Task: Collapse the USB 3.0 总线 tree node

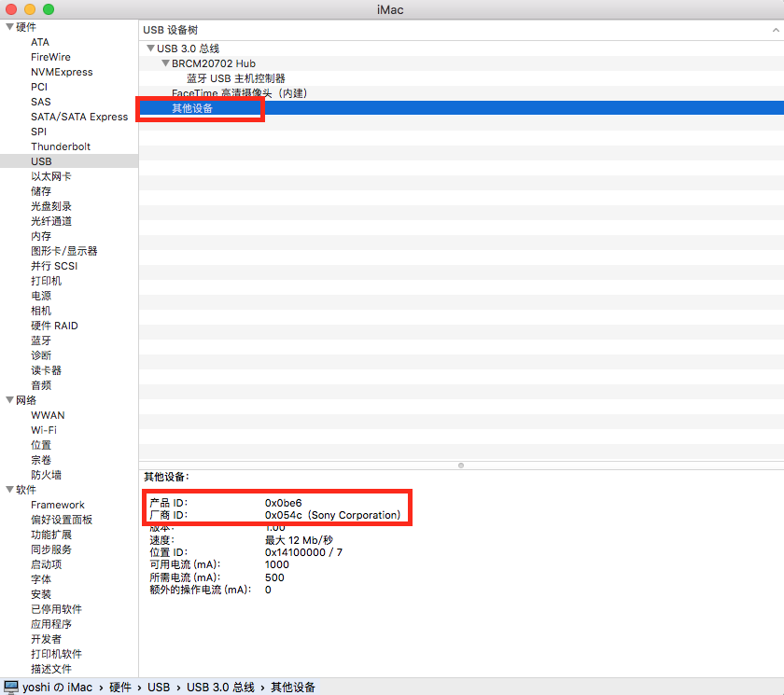Action: (x=150, y=49)
